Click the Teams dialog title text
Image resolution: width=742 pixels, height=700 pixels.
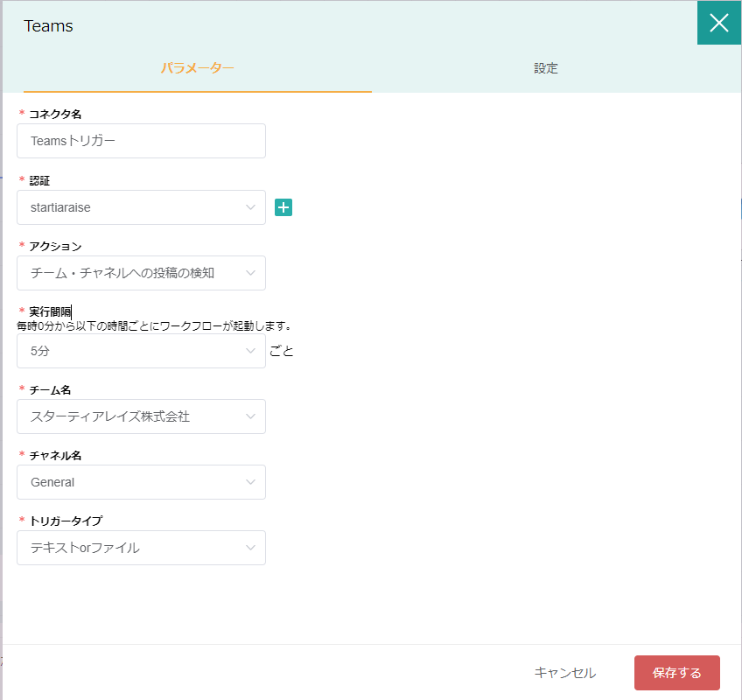click(x=48, y=26)
